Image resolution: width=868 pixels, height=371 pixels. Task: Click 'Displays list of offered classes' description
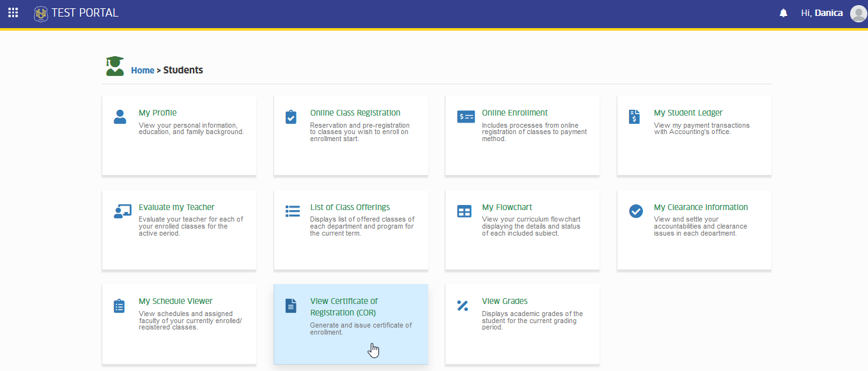point(362,226)
